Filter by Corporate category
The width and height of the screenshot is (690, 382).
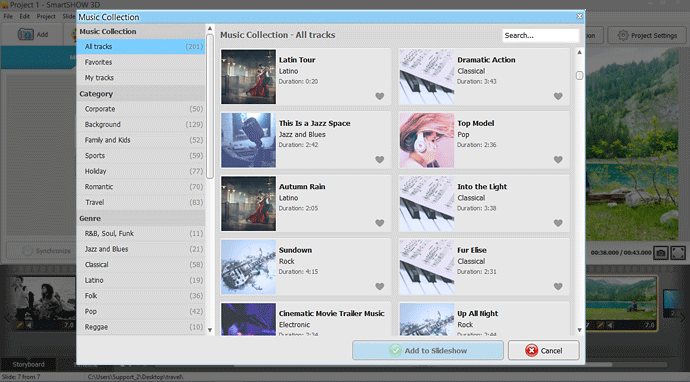click(x=141, y=109)
